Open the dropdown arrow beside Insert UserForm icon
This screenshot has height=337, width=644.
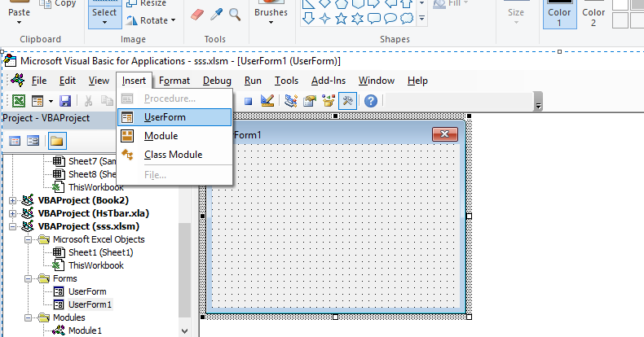tap(51, 101)
